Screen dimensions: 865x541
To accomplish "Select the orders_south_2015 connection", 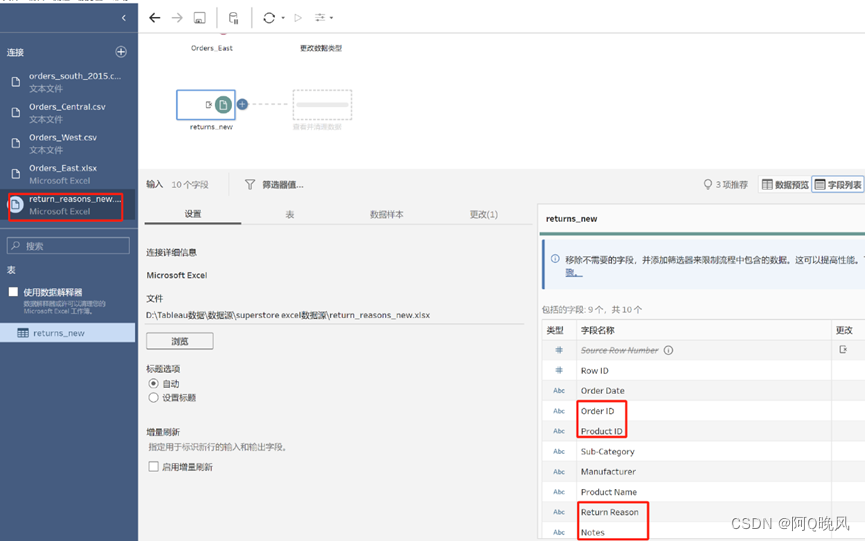I will pyautogui.click(x=67, y=82).
